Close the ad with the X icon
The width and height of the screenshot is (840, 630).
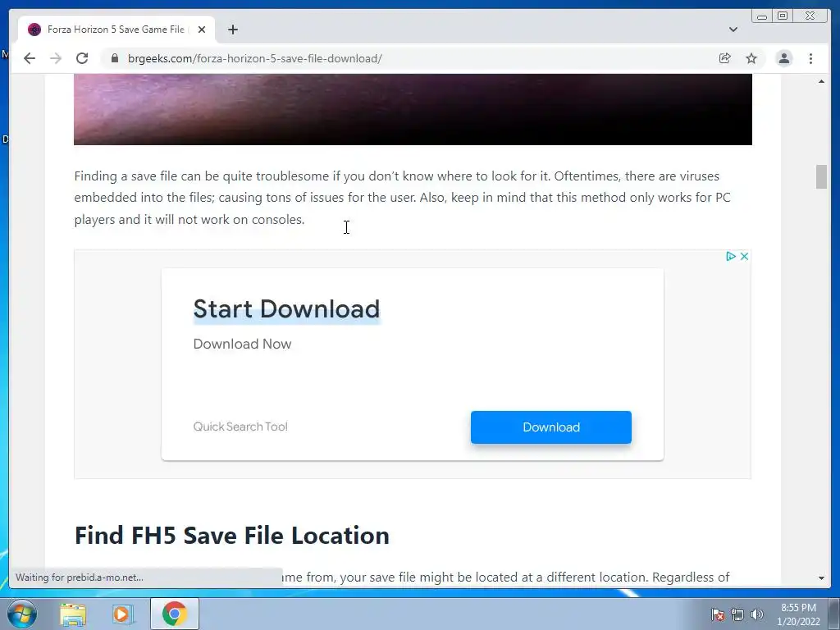(x=744, y=256)
